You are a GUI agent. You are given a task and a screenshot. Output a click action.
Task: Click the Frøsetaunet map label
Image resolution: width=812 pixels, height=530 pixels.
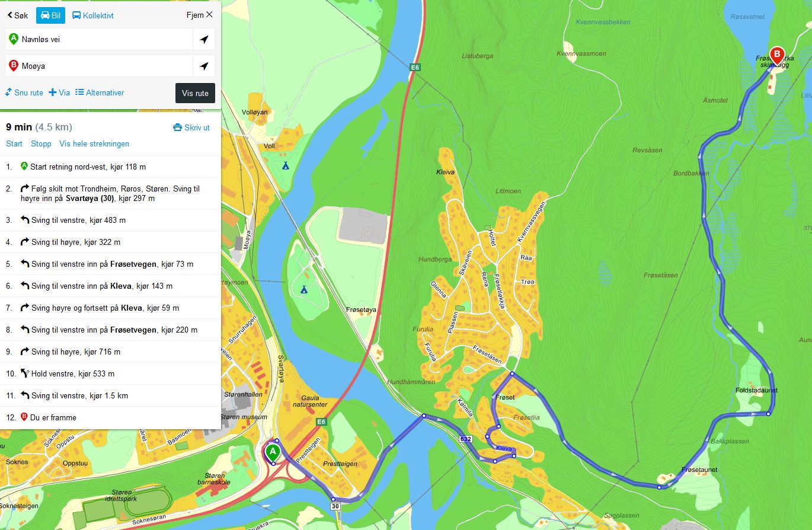click(699, 470)
